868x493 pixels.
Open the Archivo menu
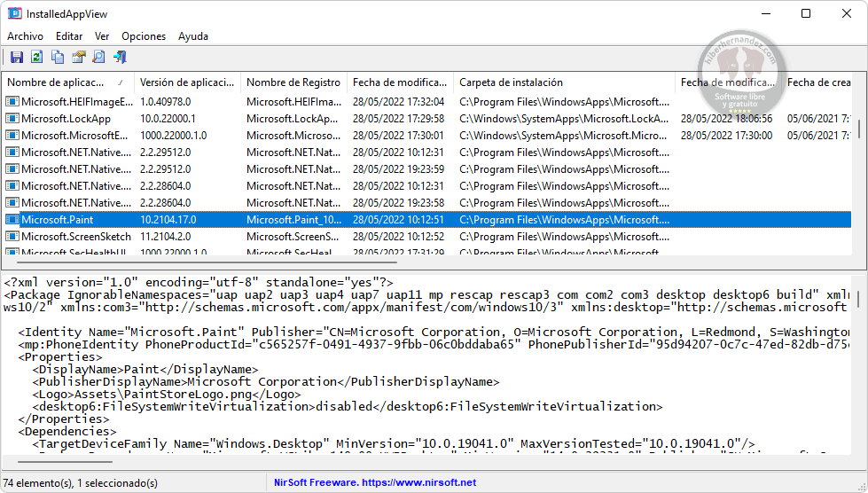coord(25,36)
